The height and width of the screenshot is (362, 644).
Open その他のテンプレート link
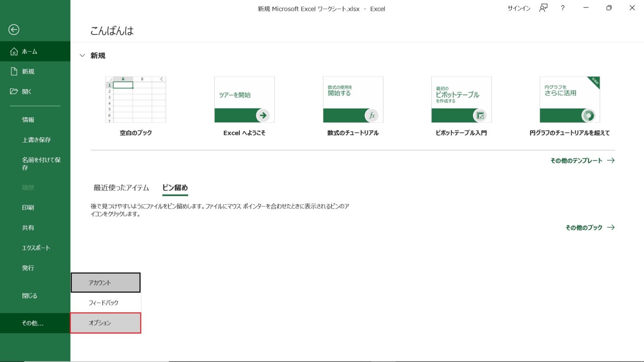[578, 160]
